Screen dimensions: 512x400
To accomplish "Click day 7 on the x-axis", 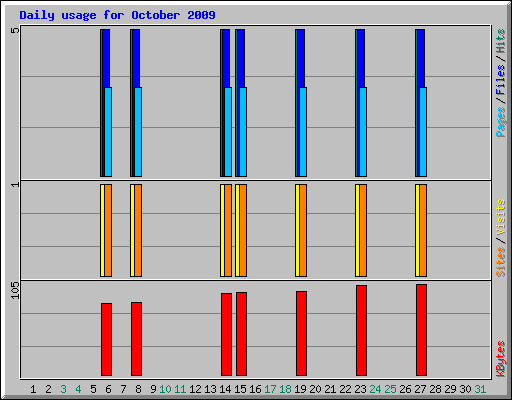I will tap(123, 389).
